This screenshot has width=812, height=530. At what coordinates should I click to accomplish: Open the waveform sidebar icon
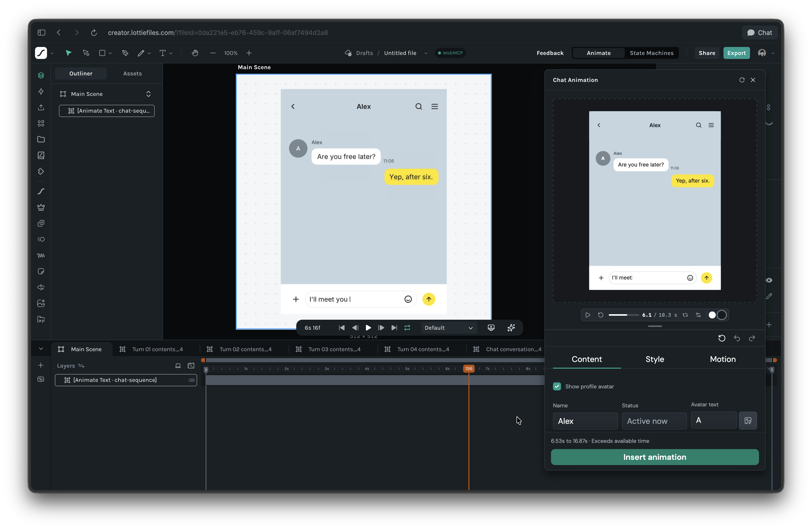click(x=41, y=255)
